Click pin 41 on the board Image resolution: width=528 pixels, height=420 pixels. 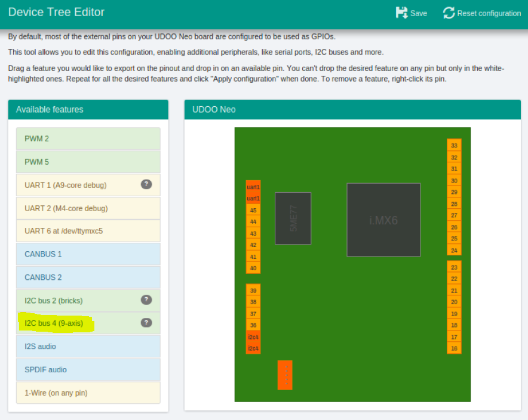253,257
